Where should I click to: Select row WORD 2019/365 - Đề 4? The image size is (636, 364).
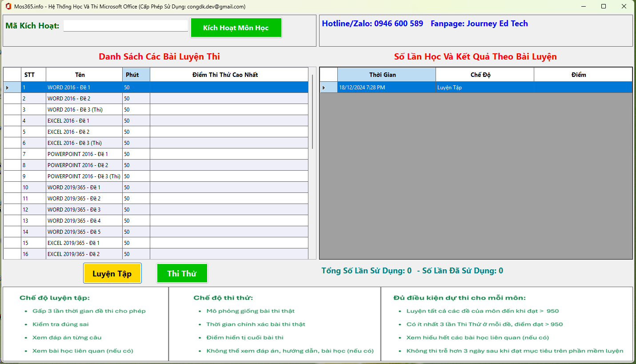156,221
